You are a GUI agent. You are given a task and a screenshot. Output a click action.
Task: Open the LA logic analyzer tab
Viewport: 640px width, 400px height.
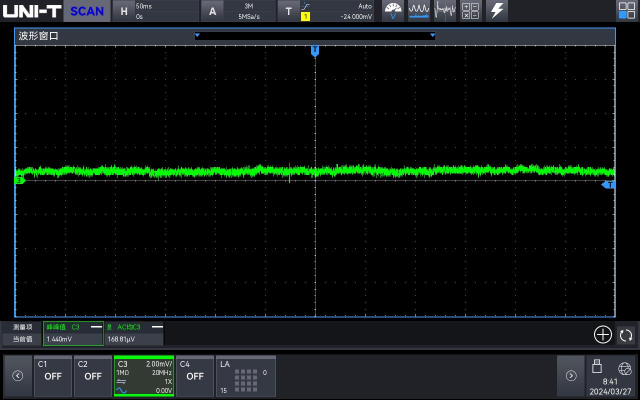(245, 376)
